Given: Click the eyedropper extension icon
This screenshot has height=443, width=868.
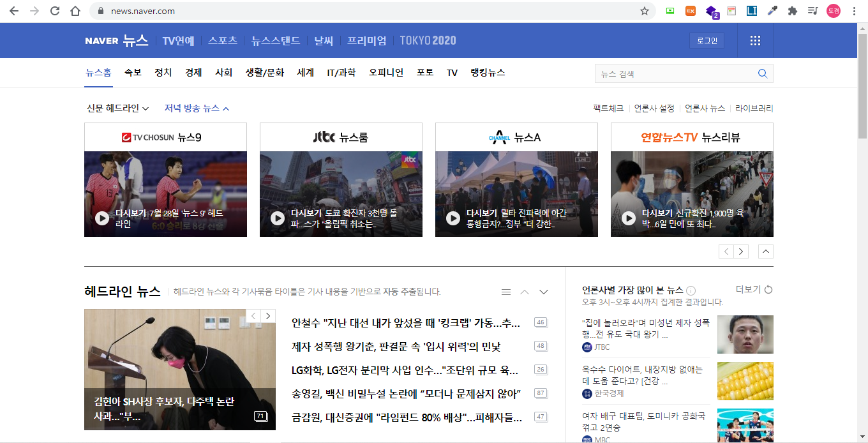Looking at the screenshot, I should point(772,11).
